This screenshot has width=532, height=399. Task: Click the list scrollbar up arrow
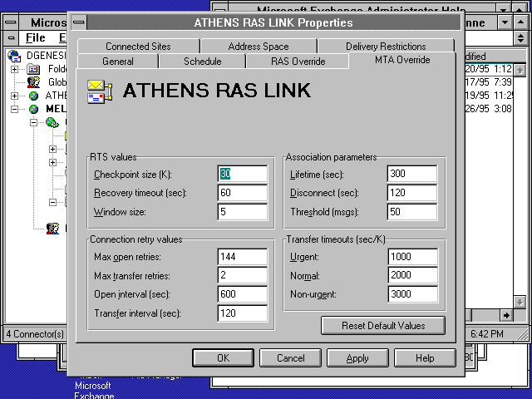pyautogui.click(x=520, y=70)
